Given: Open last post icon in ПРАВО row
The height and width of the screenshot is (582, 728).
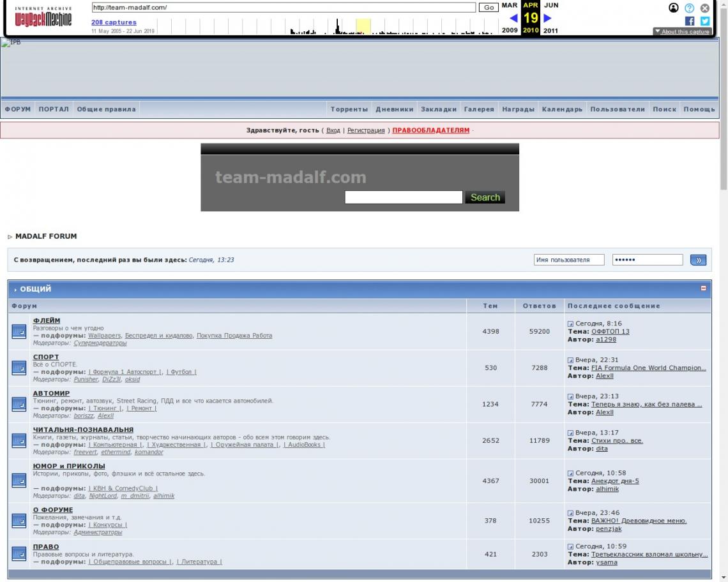Looking at the screenshot, I should (570, 546).
